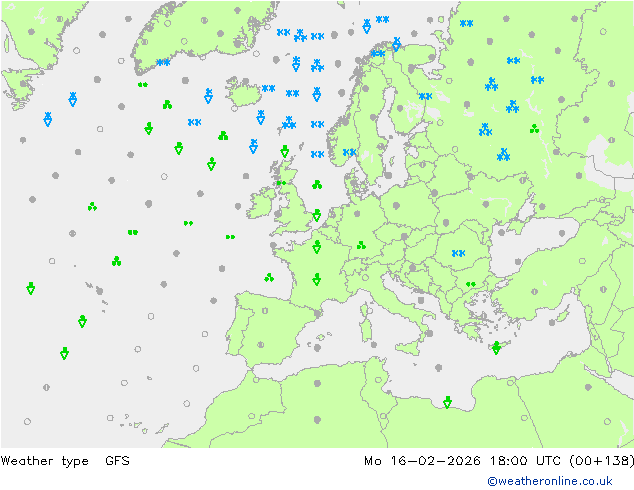
Task: Click the snow symbol over Finland
Action: coord(425,96)
